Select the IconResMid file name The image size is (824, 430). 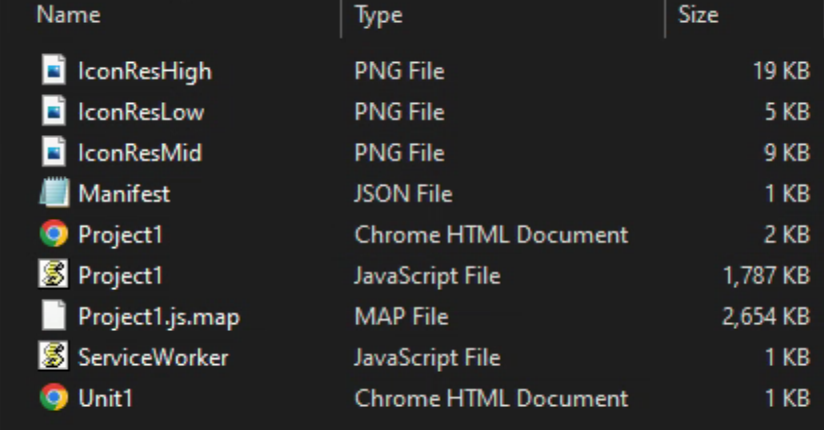coord(140,152)
